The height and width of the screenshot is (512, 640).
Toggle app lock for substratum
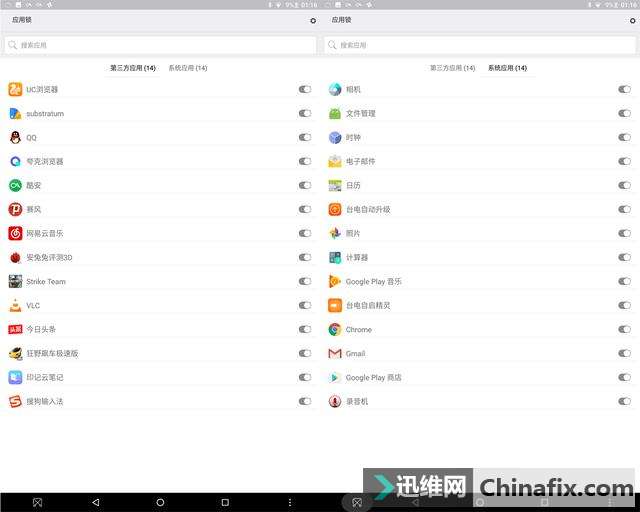304,114
